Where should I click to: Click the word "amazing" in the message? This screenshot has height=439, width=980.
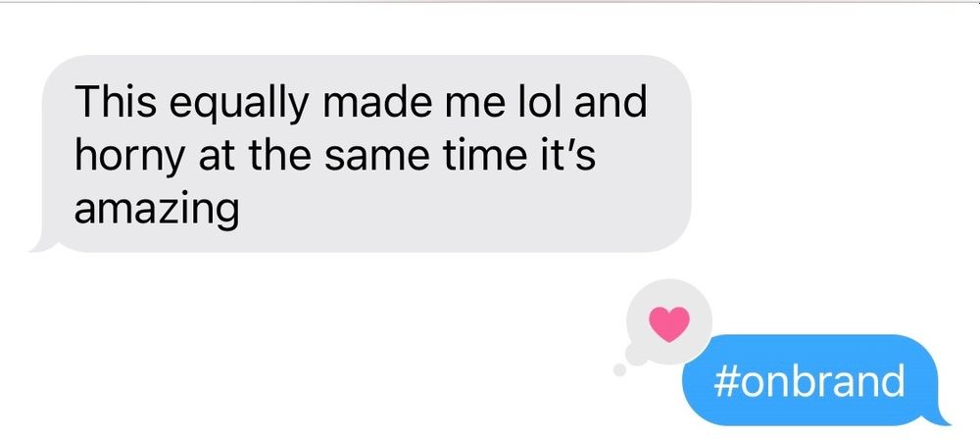pos(156,210)
